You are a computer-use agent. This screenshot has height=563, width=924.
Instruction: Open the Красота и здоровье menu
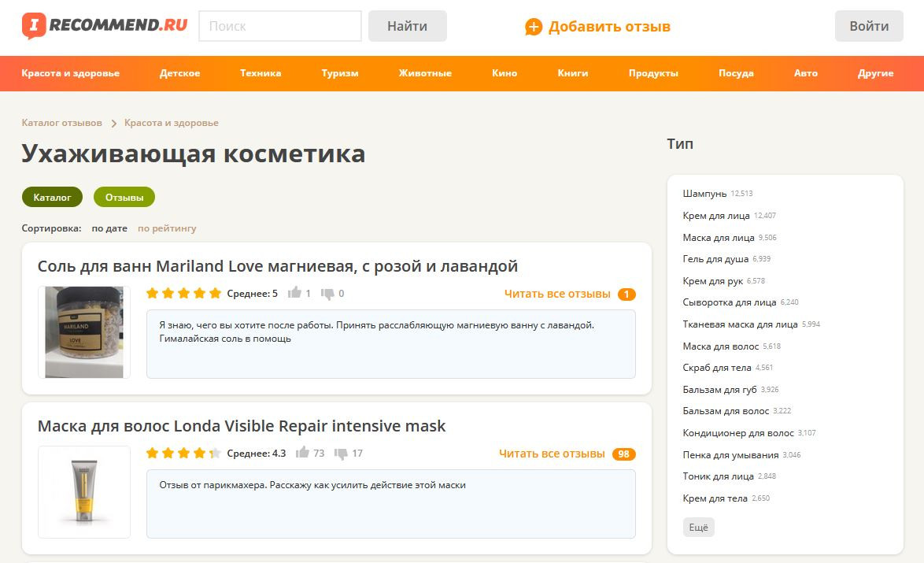[x=71, y=73]
